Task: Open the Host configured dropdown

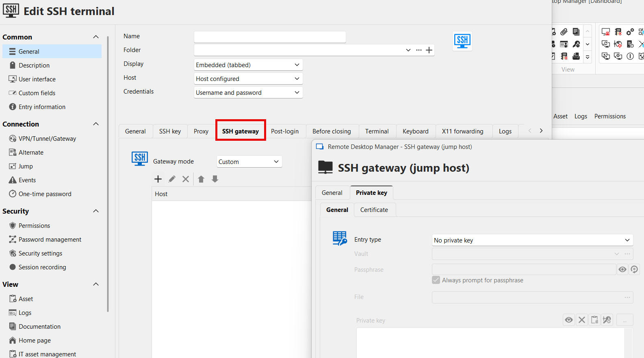Action: 248,79
